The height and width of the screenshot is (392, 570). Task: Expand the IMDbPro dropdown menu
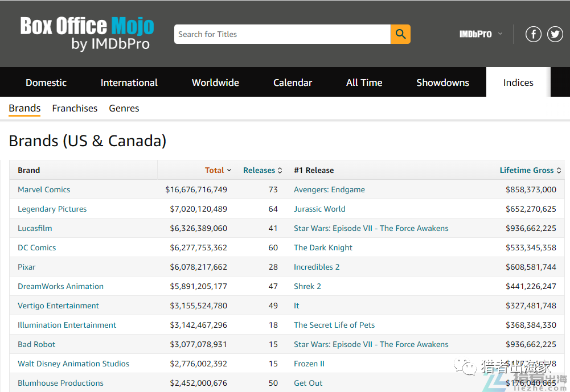481,34
